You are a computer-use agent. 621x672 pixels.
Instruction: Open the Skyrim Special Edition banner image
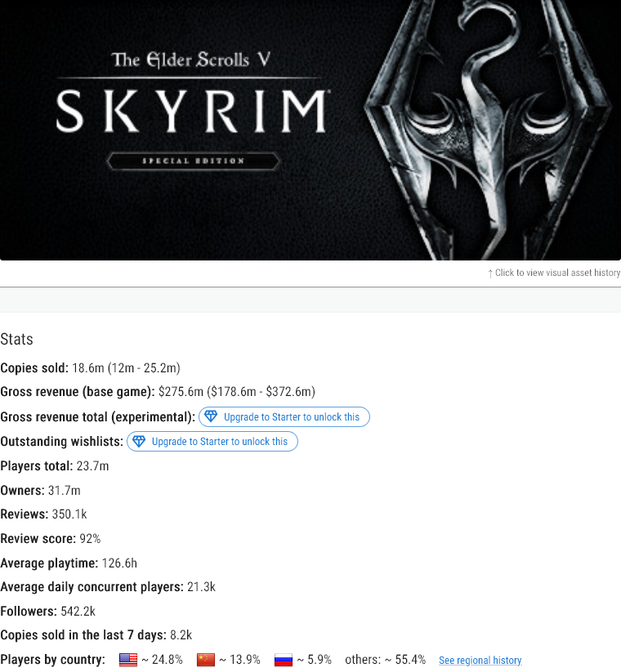point(310,130)
